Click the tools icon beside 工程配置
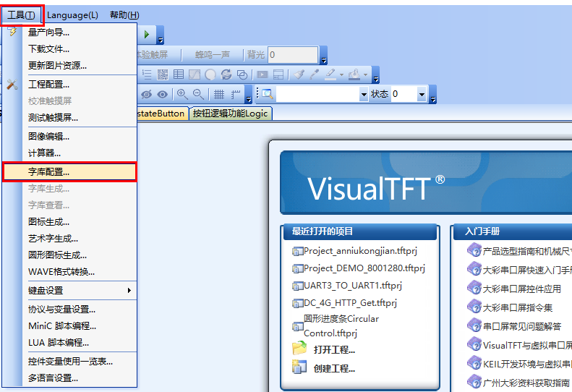This screenshot has height=392, width=572. point(12,85)
